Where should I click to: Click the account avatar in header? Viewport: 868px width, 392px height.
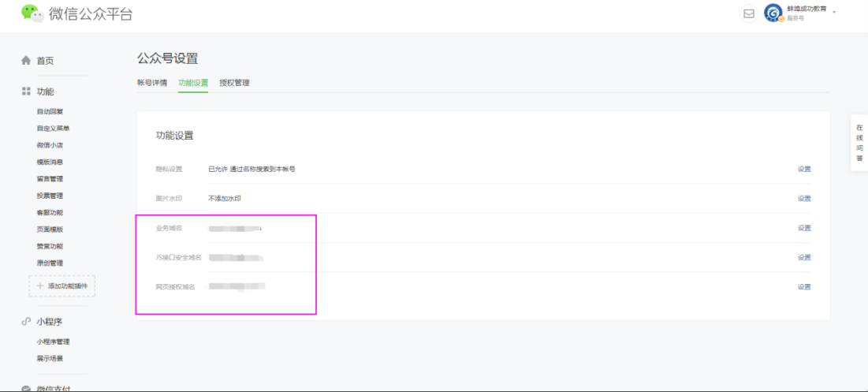(773, 13)
